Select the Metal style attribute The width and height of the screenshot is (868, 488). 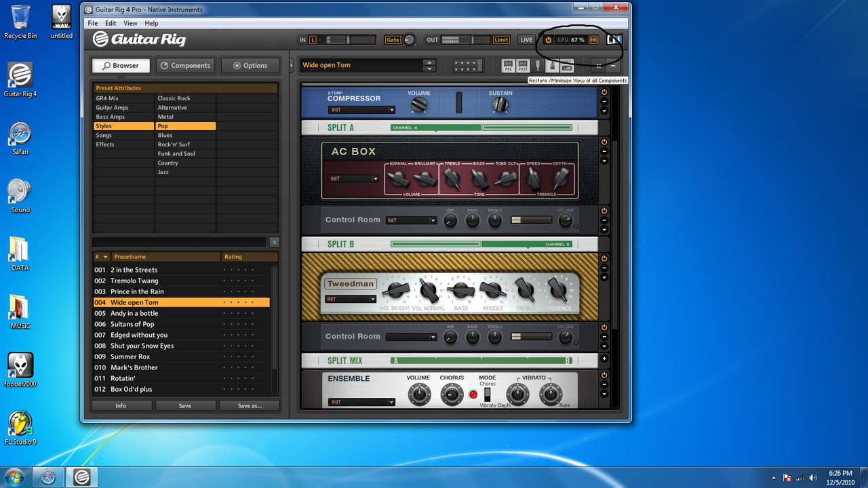[x=185, y=117]
